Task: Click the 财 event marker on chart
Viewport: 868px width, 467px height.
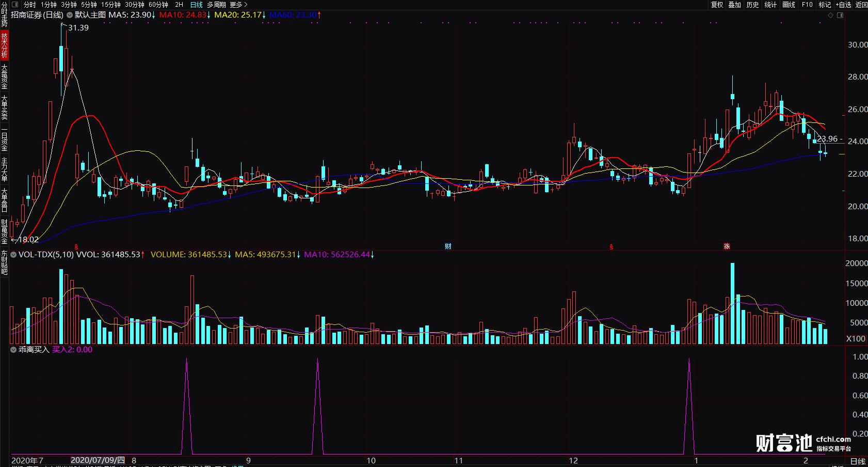Action: 448,246
